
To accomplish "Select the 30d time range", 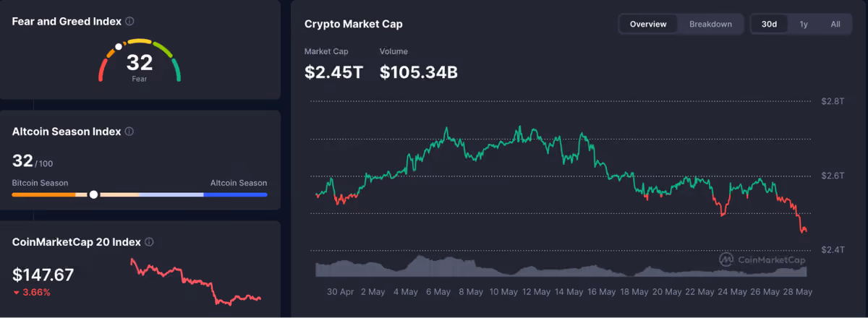I will (x=769, y=24).
